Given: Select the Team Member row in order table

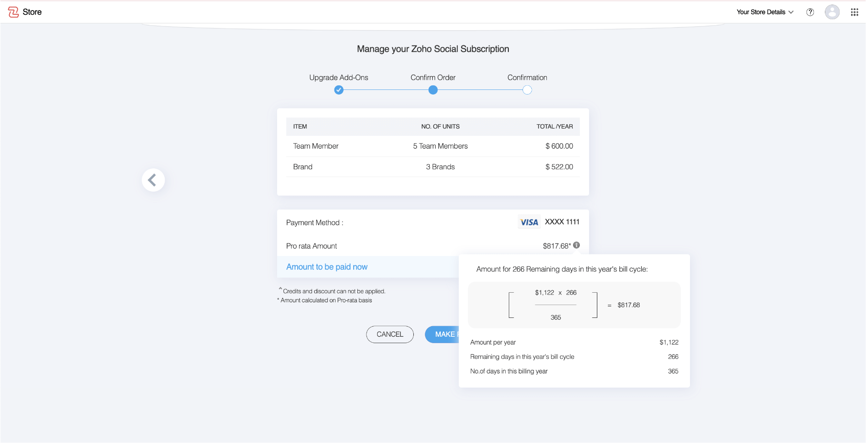Looking at the screenshot, I should pos(433,146).
